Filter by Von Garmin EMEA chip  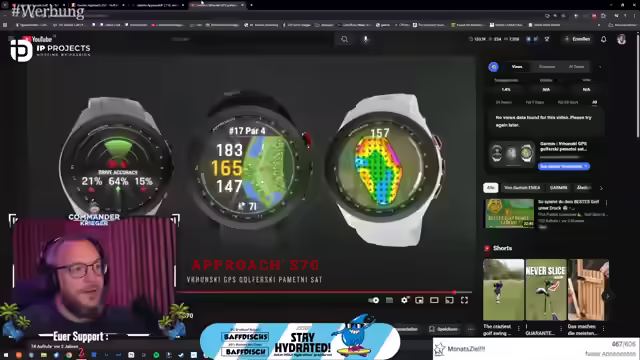point(522,188)
